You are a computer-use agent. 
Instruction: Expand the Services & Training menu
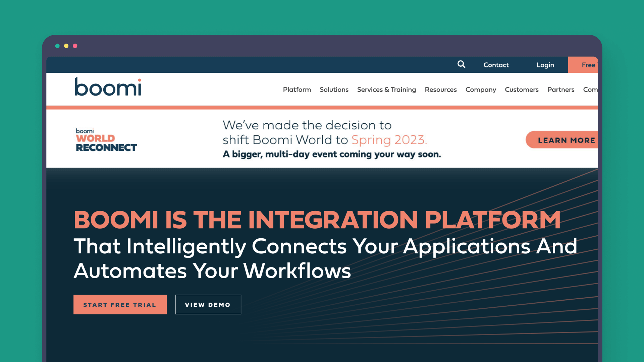tap(386, 89)
